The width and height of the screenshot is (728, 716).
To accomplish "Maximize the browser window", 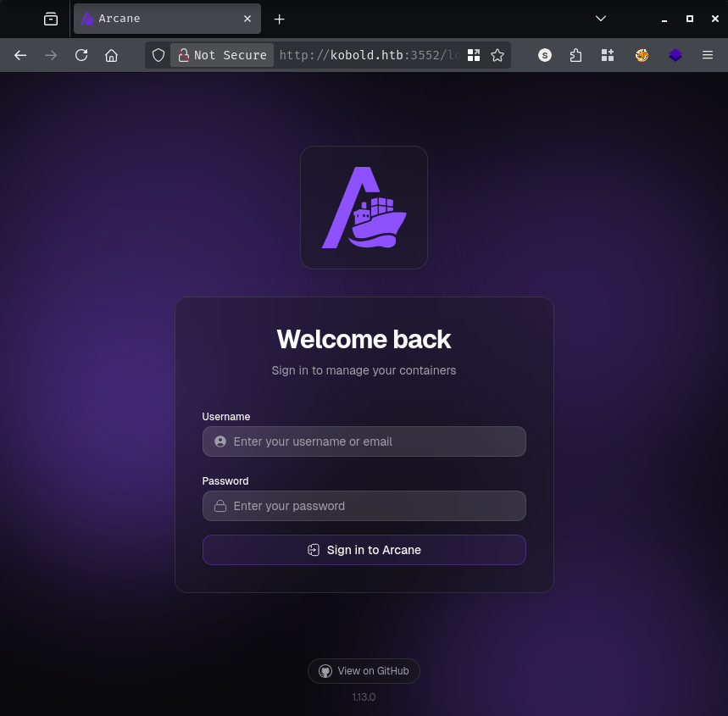I will 690,19.
